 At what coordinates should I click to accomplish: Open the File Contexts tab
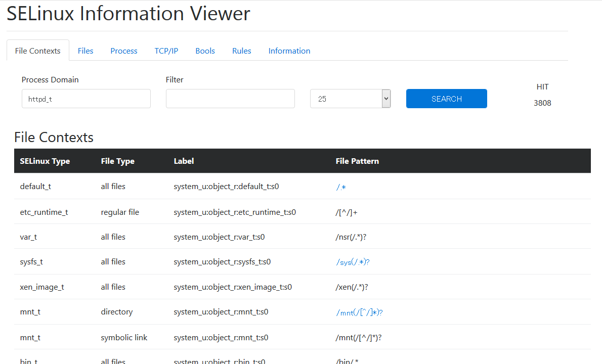point(37,51)
